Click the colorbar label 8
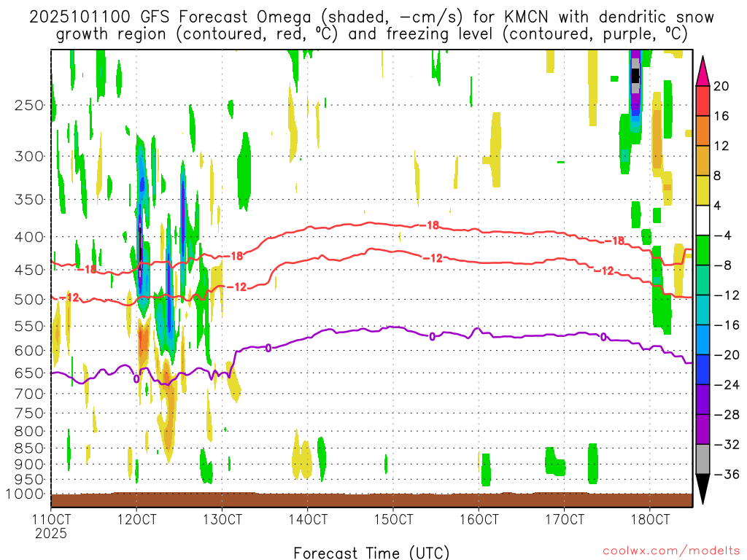 click(717, 176)
